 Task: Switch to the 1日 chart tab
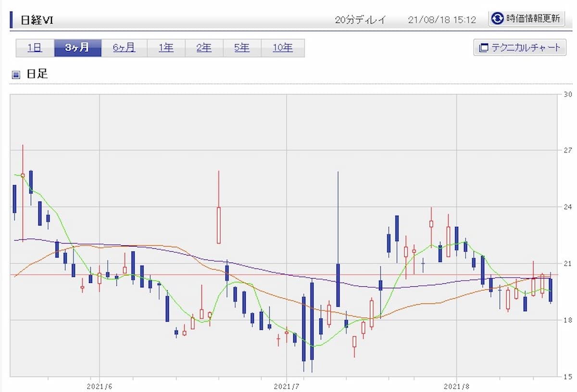point(35,48)
